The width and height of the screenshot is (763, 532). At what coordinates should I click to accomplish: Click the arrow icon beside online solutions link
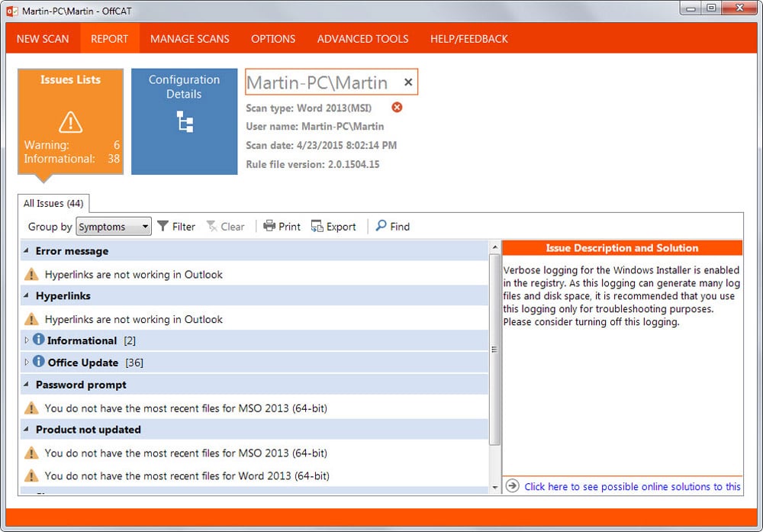pyautogui.click(x=513, y=485)
